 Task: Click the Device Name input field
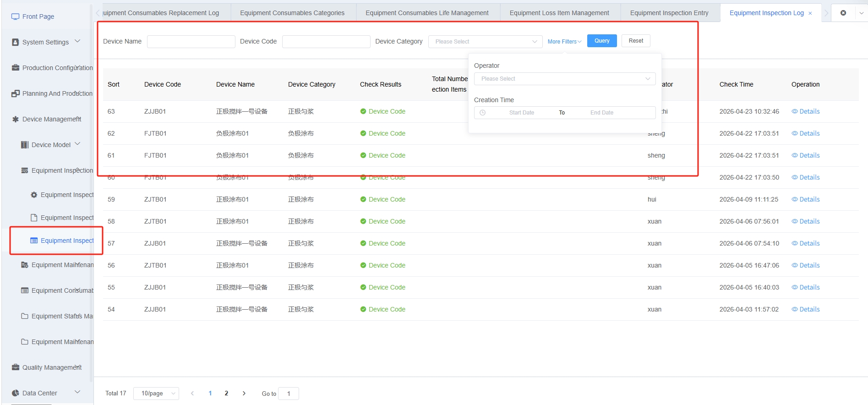191,42
